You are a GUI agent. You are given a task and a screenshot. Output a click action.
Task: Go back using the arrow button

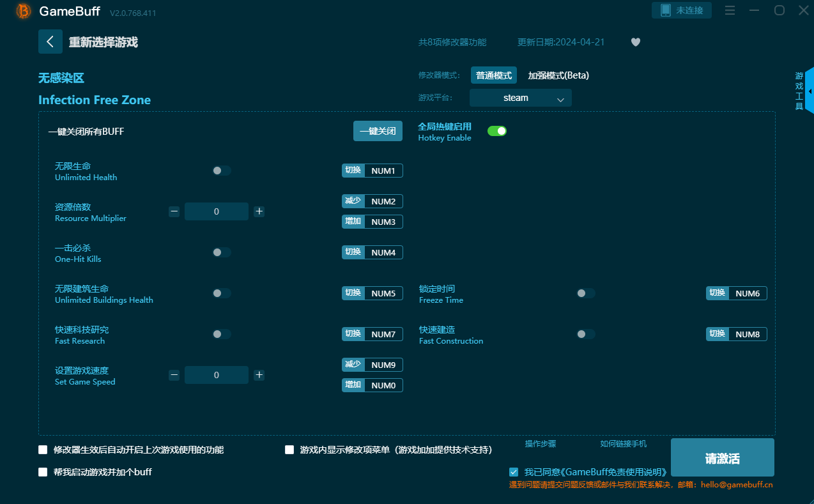(x=50, y=42)
